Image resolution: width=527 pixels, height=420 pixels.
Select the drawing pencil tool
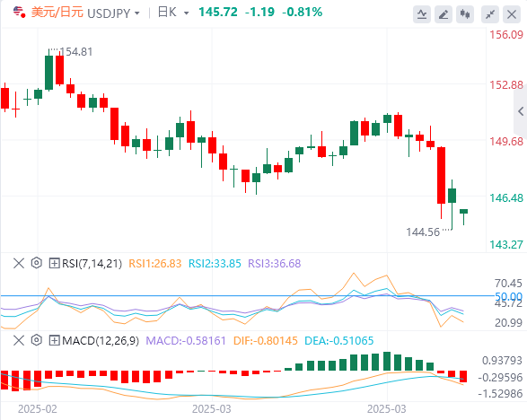[x=444, y=14]
